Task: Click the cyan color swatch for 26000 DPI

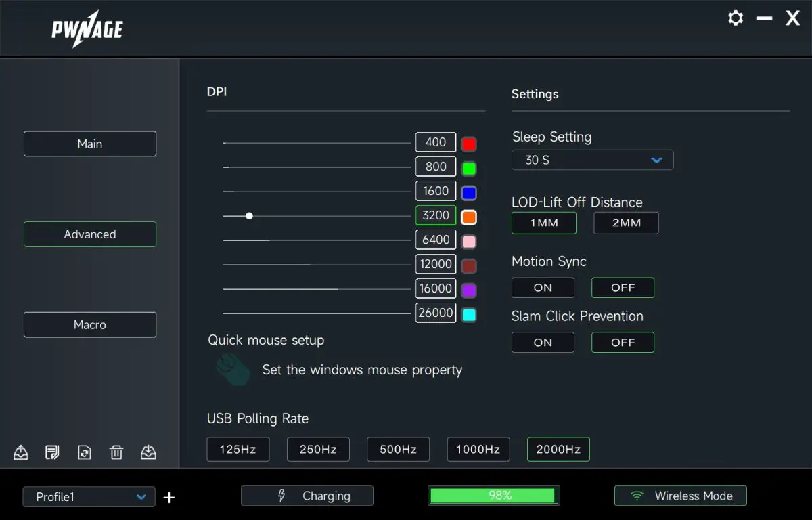Action: 469,315
